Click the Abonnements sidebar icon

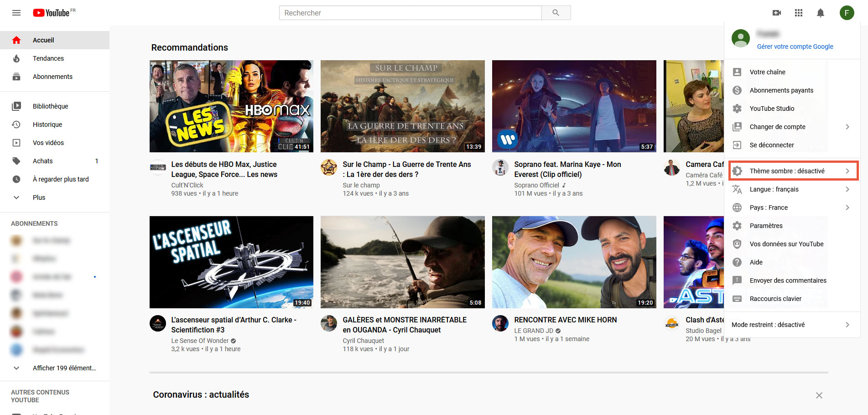16,77
